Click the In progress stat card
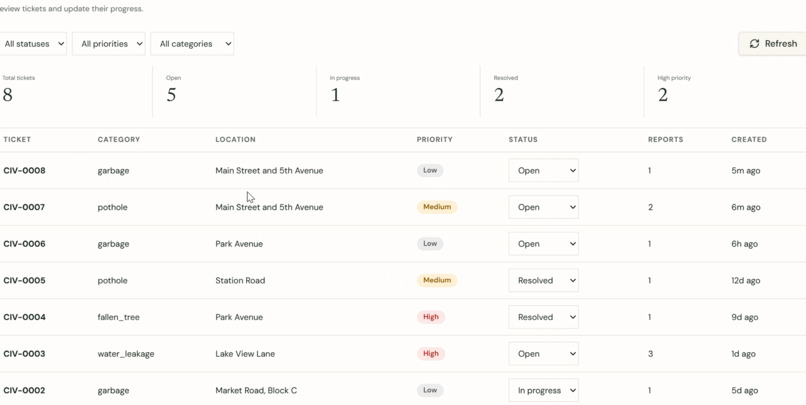This screenshot has height=405, width=806. click(398, 91)
